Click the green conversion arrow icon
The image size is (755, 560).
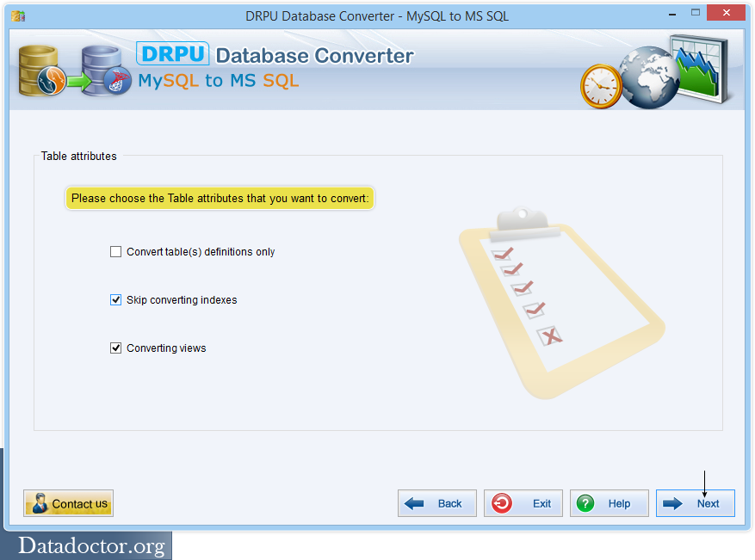[x=78, y=80]
